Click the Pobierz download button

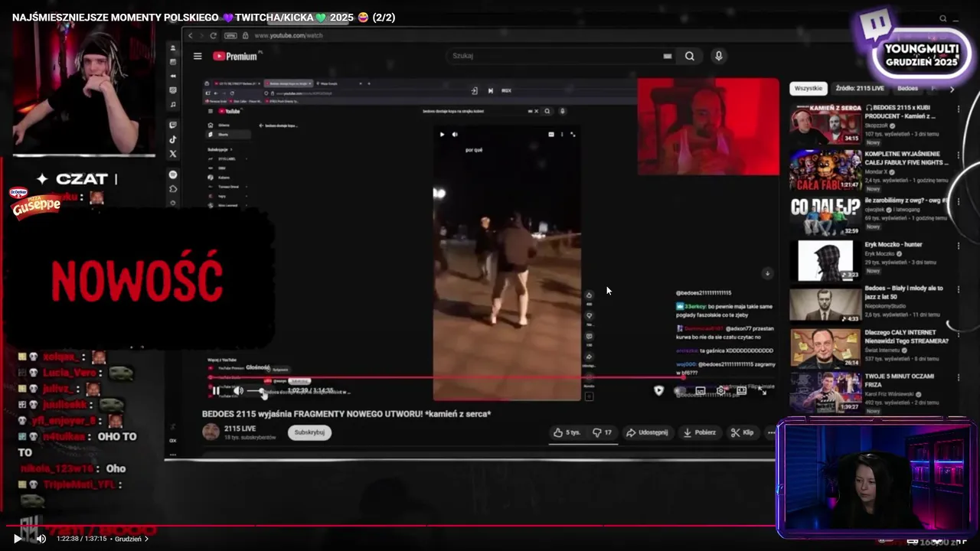click(700, 432)
